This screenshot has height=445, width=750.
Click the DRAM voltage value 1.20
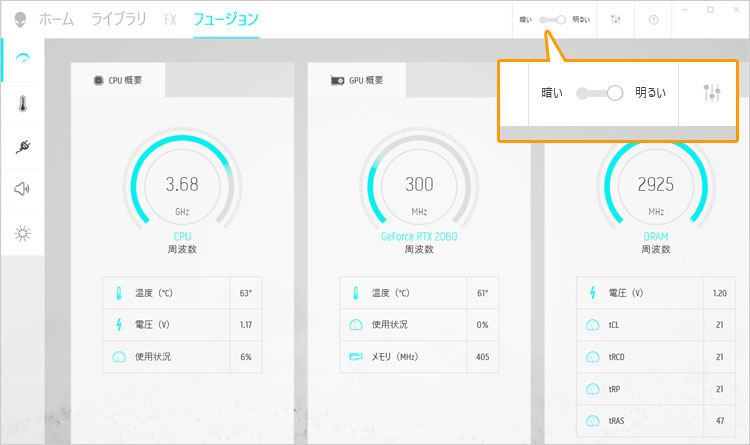pos(720,293)
